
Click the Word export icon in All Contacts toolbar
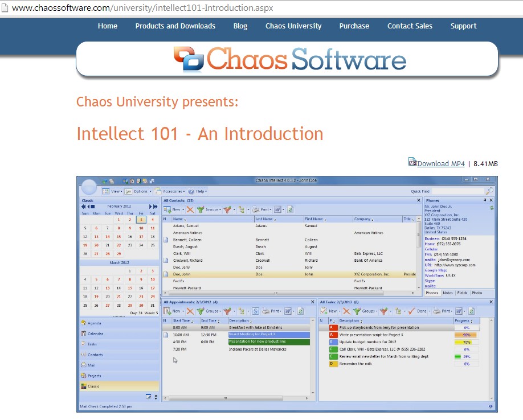point(277,209)
